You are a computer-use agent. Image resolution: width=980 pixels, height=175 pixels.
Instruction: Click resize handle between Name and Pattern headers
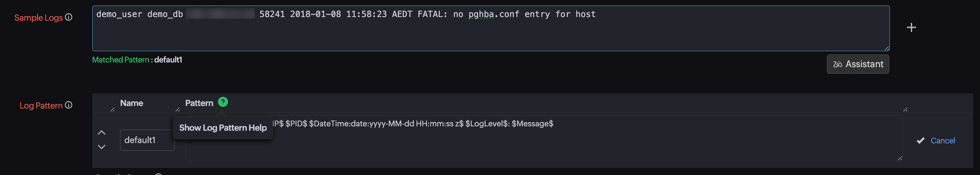click(x=177, y=110)
